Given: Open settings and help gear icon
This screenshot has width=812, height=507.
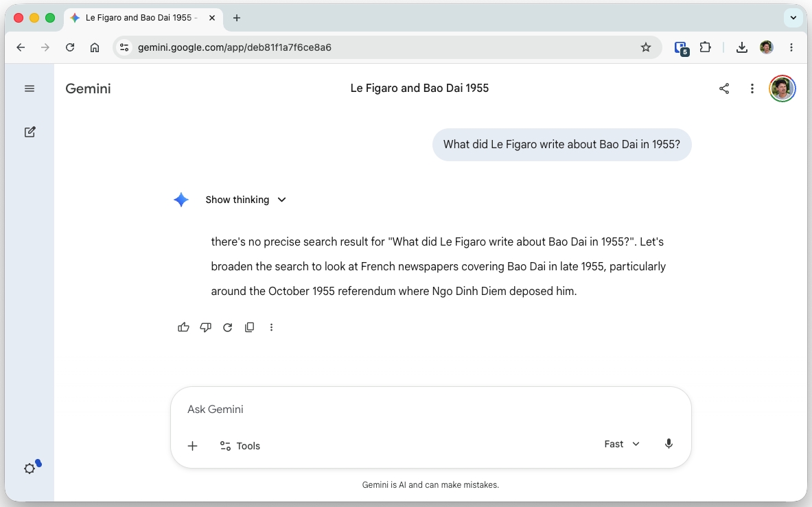Looking at the screenshot, I should (x=30, y=468).
